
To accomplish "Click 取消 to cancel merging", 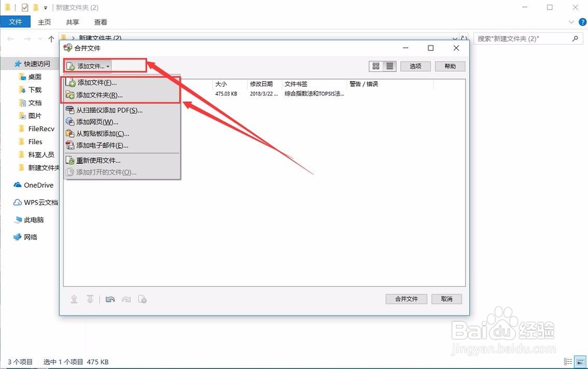I will click(x=446, y=299).
